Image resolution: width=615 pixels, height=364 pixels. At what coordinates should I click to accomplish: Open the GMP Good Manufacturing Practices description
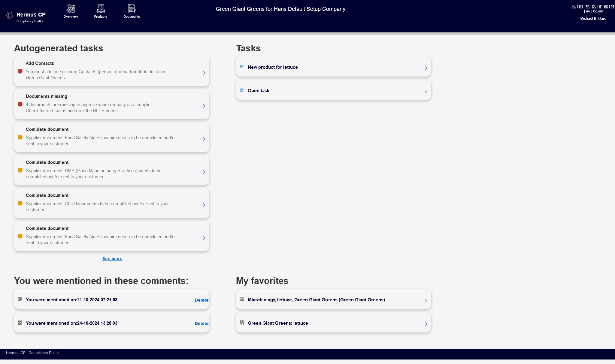coord(94,174)
